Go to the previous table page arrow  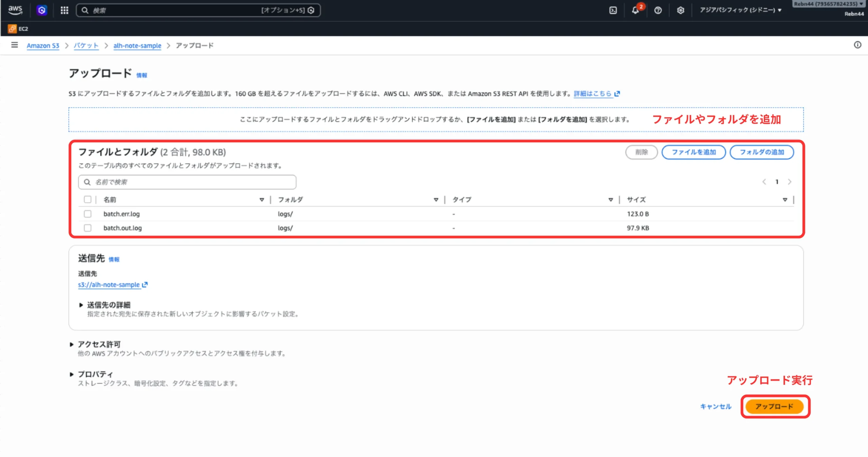click(x=764, y=182)
